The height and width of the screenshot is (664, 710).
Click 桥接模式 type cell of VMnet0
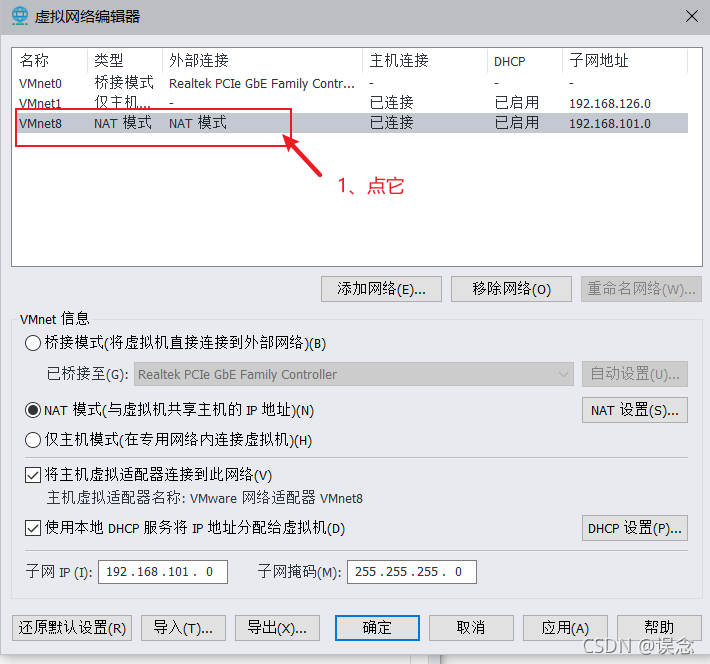click(124, 83)
